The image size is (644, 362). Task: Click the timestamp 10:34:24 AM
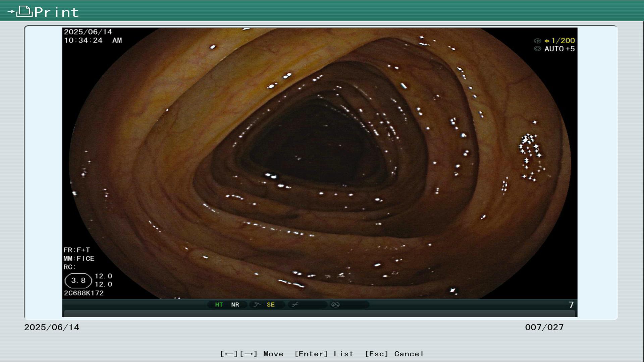(93, 41)
